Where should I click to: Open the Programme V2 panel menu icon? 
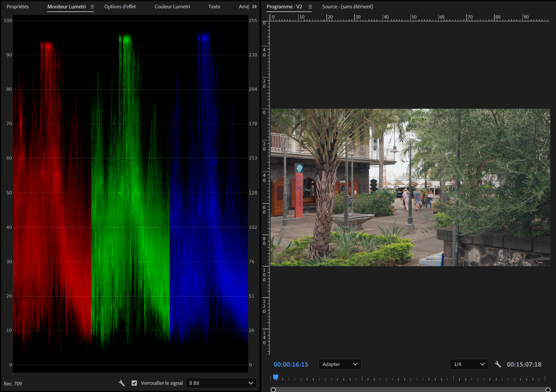click(x=310, y=7)
